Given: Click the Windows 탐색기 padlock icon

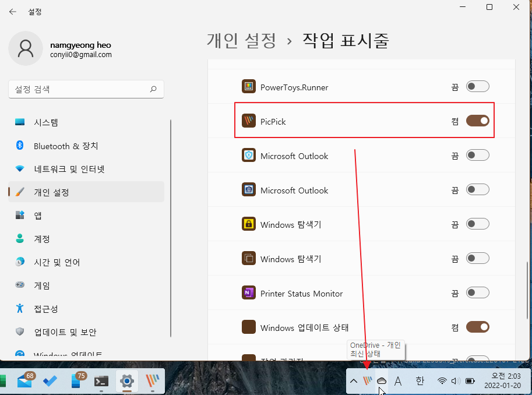Looking at the screenshot, I should point(249,224).
